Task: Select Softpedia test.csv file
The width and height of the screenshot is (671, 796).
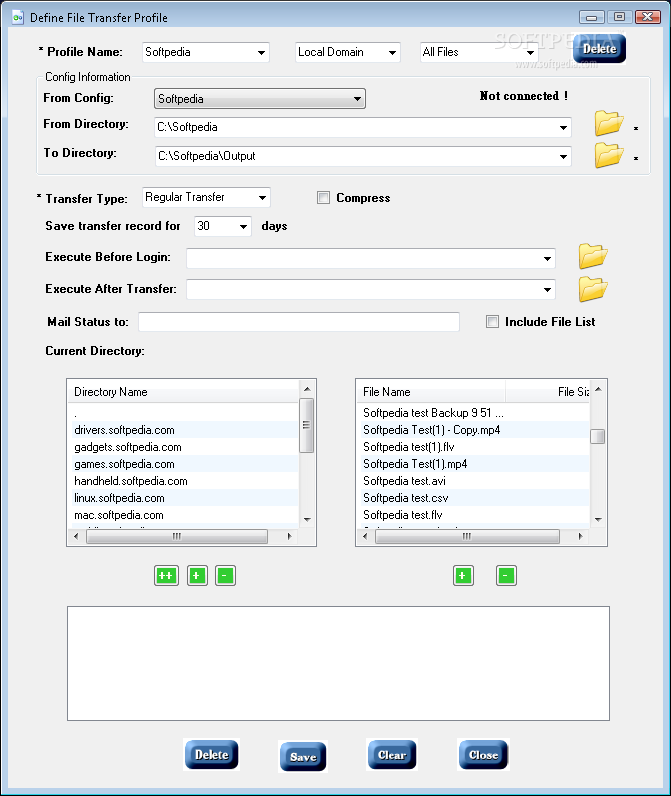Action: pyautogui.click(x=473, y=498)
